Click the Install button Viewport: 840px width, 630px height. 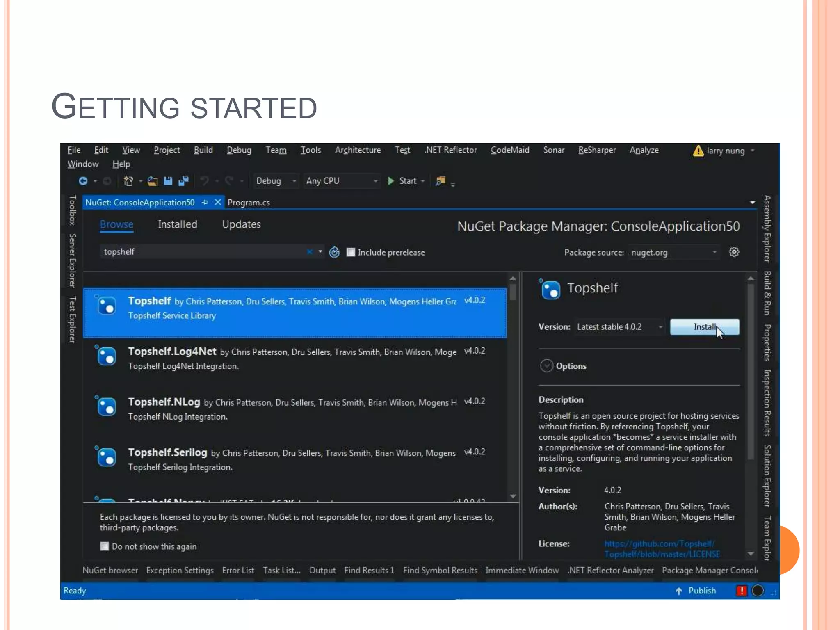click(x=705, y=327)
